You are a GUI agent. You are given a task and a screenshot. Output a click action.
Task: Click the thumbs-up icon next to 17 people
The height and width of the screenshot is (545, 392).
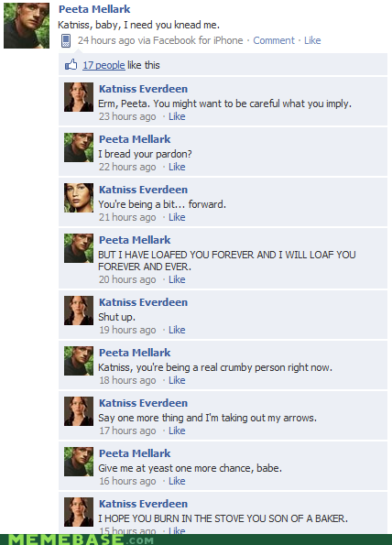(x=71, y=65)
